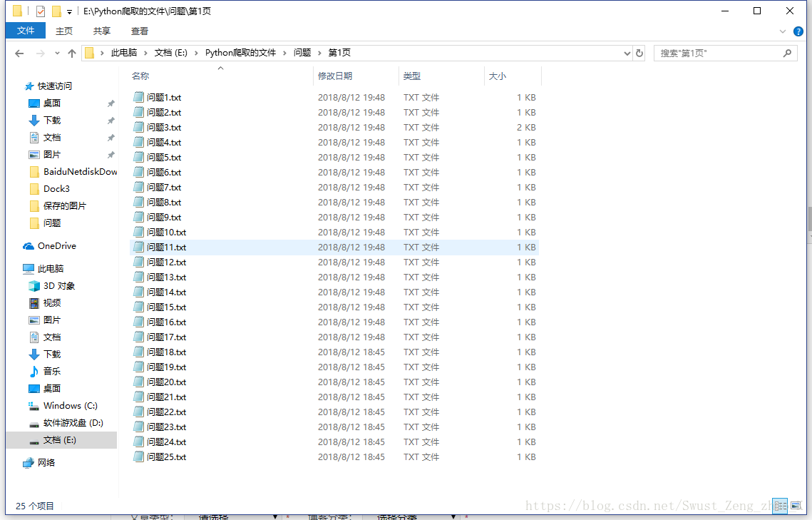
Task: Open pinned 下载 under quick access
Action: tap(52, 120)
